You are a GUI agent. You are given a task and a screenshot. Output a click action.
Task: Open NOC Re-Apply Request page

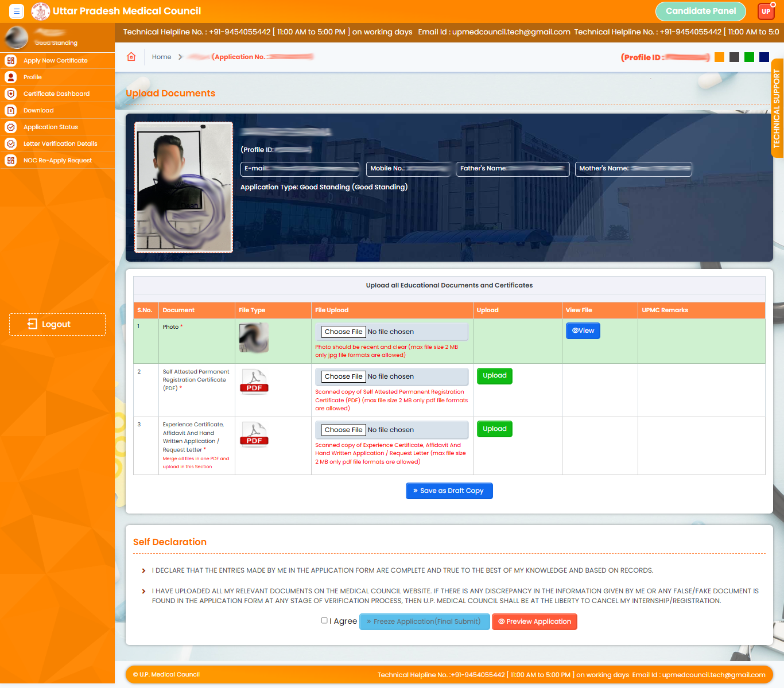click(57, 160)
